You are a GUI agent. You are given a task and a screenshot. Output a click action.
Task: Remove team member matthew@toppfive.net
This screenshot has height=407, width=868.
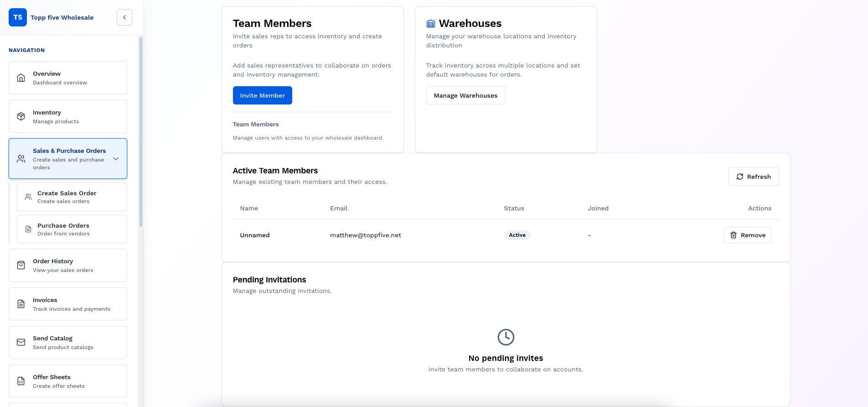pos(747,235)
